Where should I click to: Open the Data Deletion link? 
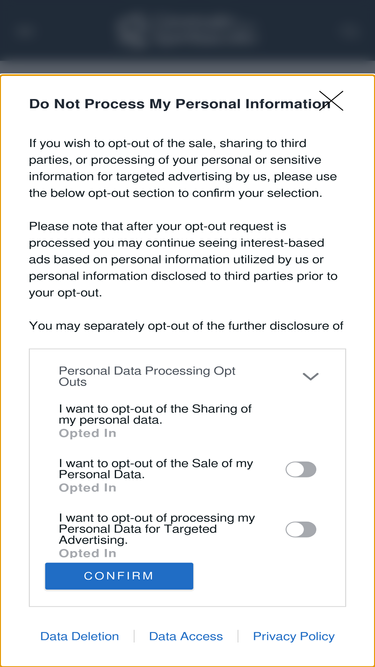(80, 636)
